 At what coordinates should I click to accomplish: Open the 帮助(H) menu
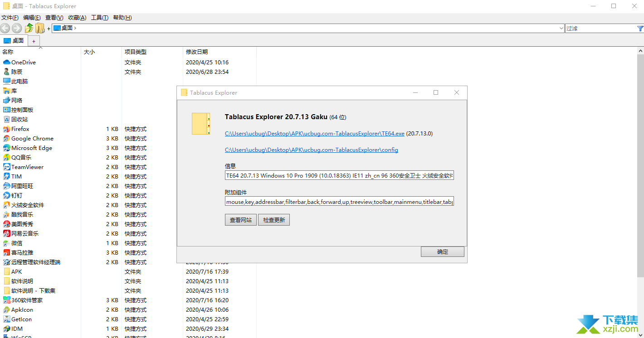point(122,18)
